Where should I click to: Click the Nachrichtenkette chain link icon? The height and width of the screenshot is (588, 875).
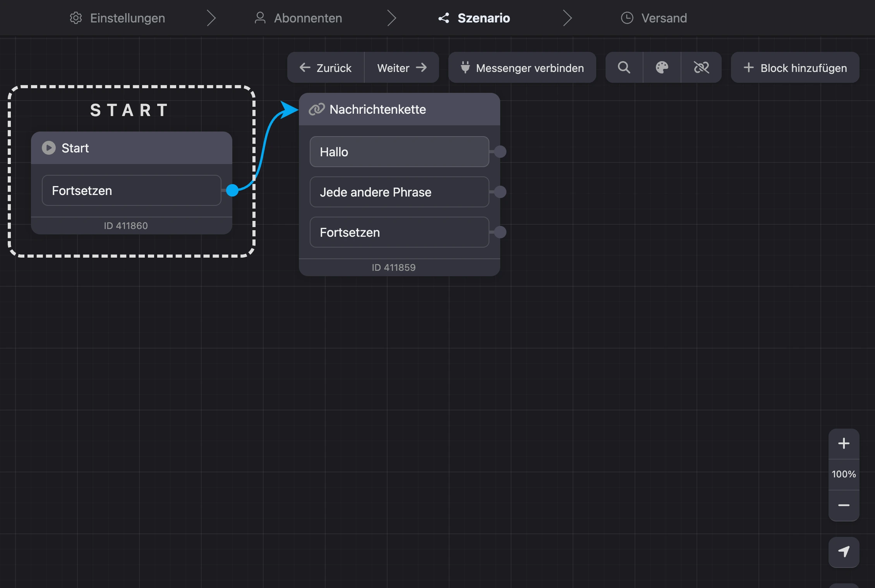[x=316, y=109]
